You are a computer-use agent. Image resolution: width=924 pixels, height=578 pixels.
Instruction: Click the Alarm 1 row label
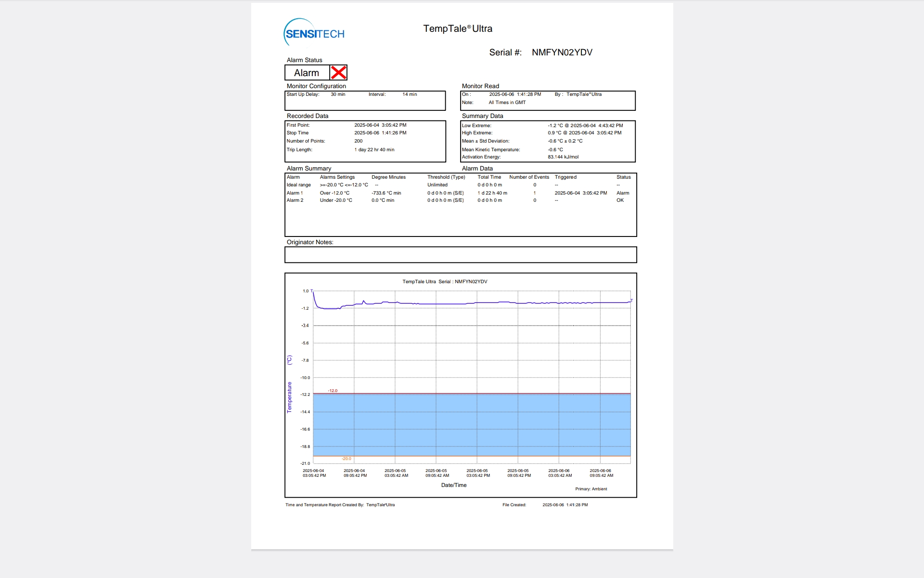click(295, 193)
